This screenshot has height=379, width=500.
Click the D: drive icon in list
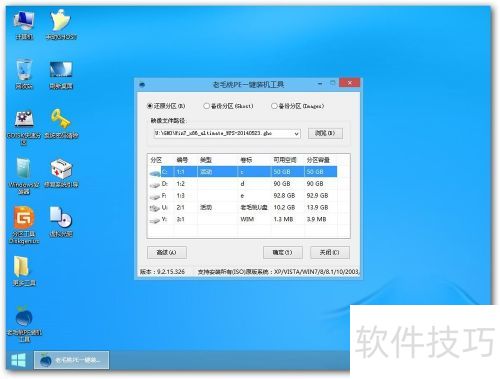[155, 185]
